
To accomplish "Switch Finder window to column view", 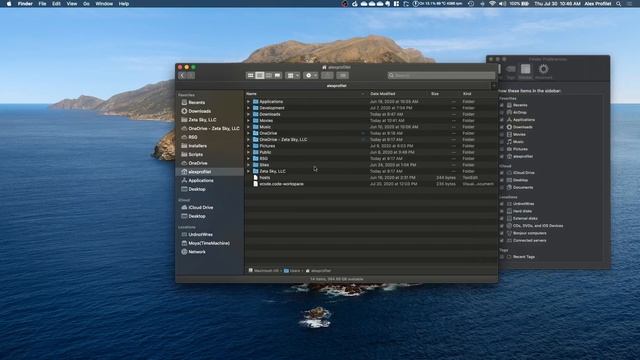I will coord(269,76).
